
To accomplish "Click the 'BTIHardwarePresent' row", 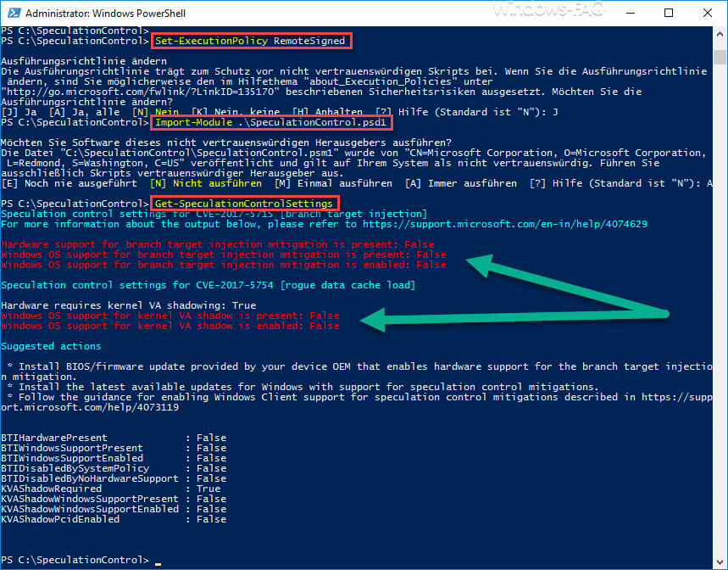I will click(x=114, y=438).
